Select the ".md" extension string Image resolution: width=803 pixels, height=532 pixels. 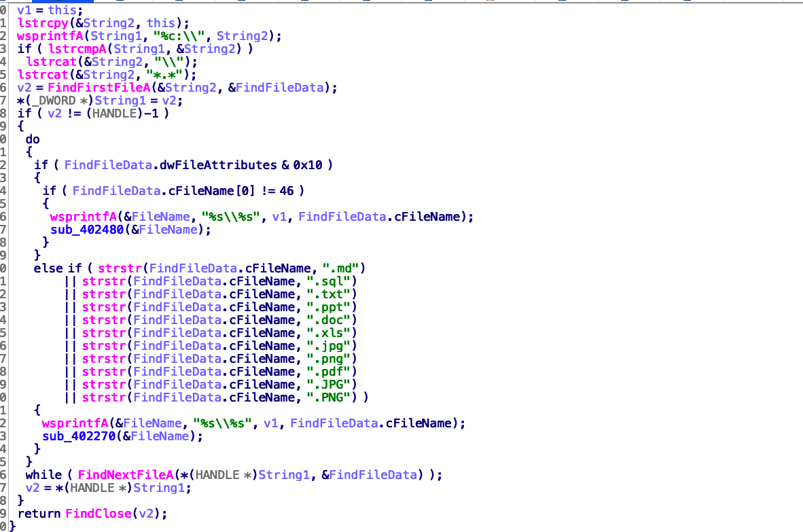340,269
